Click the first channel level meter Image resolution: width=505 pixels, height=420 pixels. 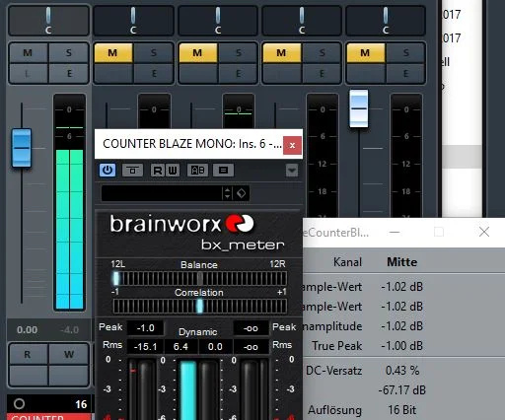[70, 202]
